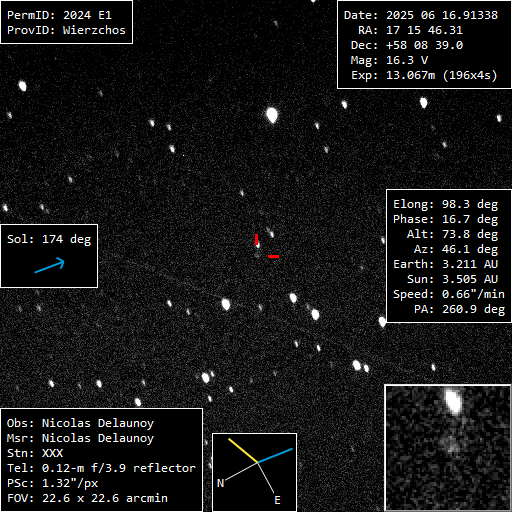512x512 pixels.
Task: Select the 'Sol: 174 deg' label
Action: 49,239
